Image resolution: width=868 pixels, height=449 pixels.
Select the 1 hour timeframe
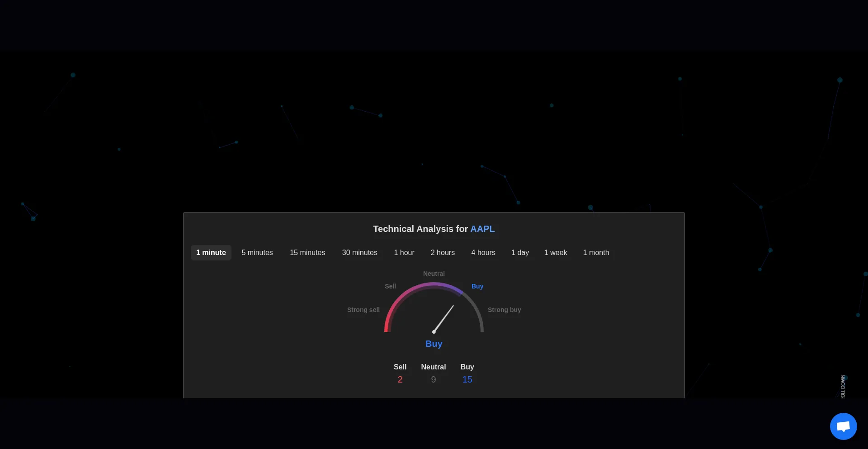tap(404, 253)
